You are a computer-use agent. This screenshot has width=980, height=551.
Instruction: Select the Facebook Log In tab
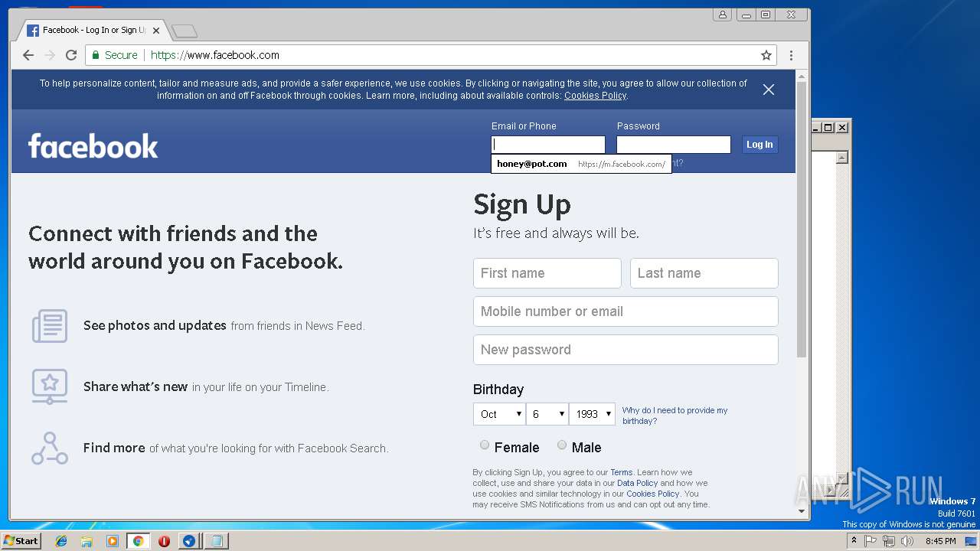tap(93, 31)
